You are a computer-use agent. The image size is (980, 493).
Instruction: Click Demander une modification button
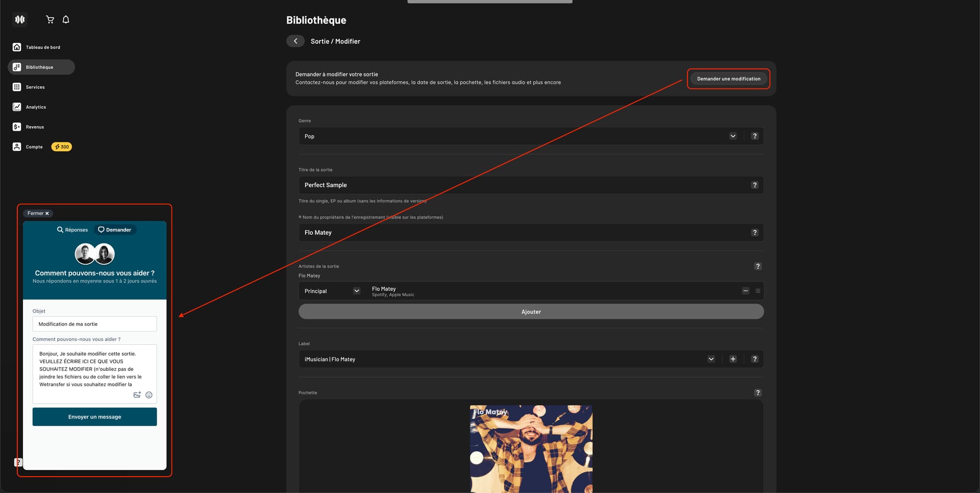point(728,79)
